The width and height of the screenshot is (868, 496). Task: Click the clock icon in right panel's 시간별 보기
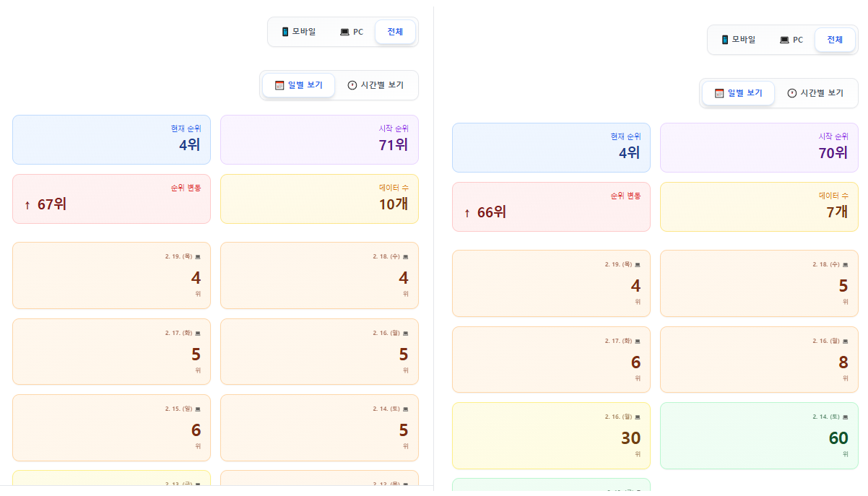792,93
